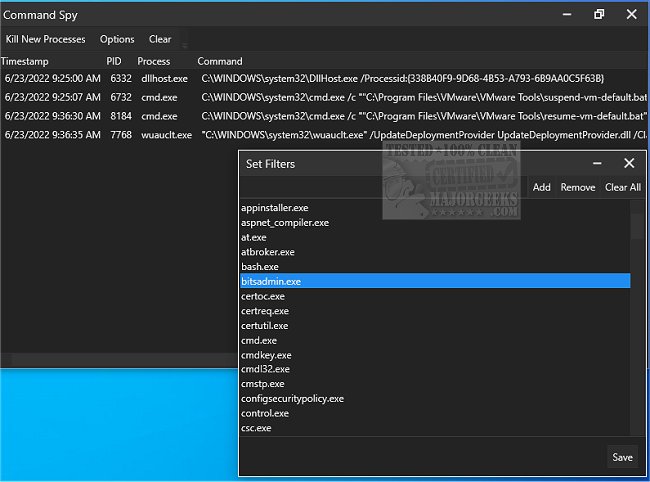The image size is (650, 482).
Task: Select certutil.exe in the filter list
Action: [435, 326]
